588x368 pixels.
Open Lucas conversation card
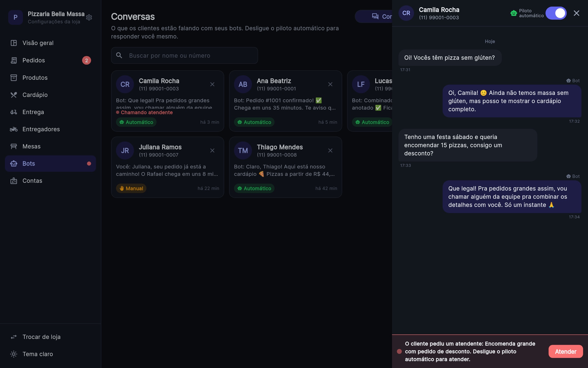[x=370, y=101]
